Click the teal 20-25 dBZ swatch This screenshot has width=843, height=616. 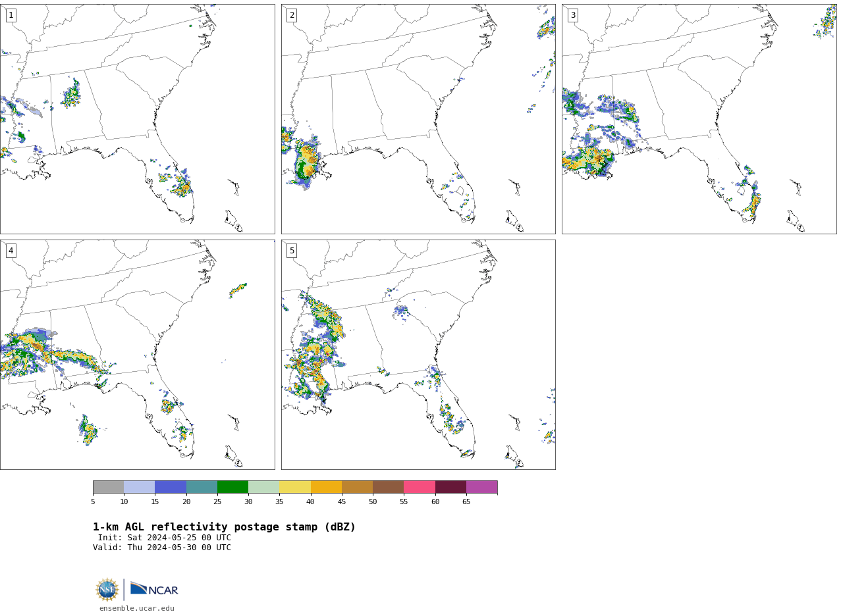pos(202,487)
